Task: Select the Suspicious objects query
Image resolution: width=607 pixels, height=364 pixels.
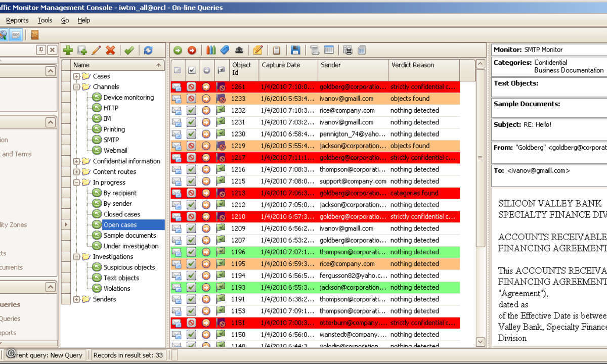Action: click(x=129, y=267)
